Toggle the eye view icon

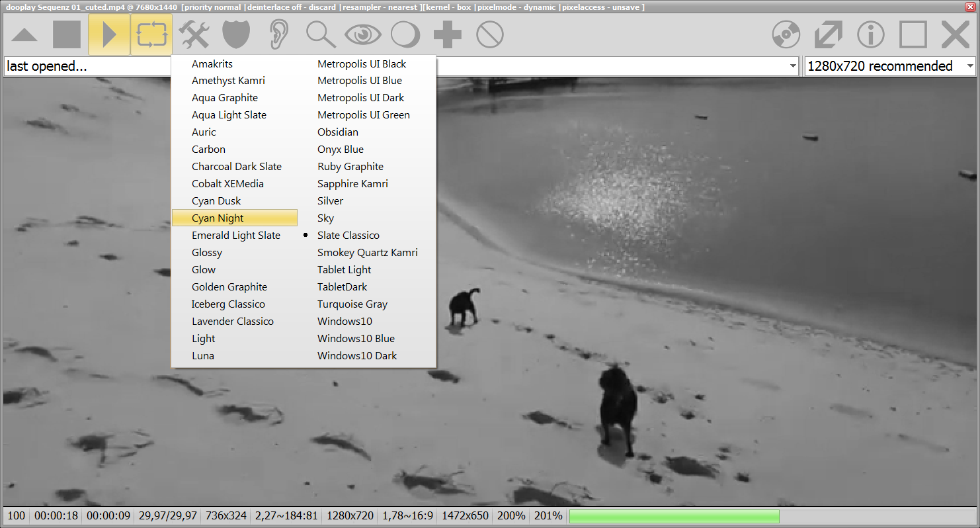point(363,34)
